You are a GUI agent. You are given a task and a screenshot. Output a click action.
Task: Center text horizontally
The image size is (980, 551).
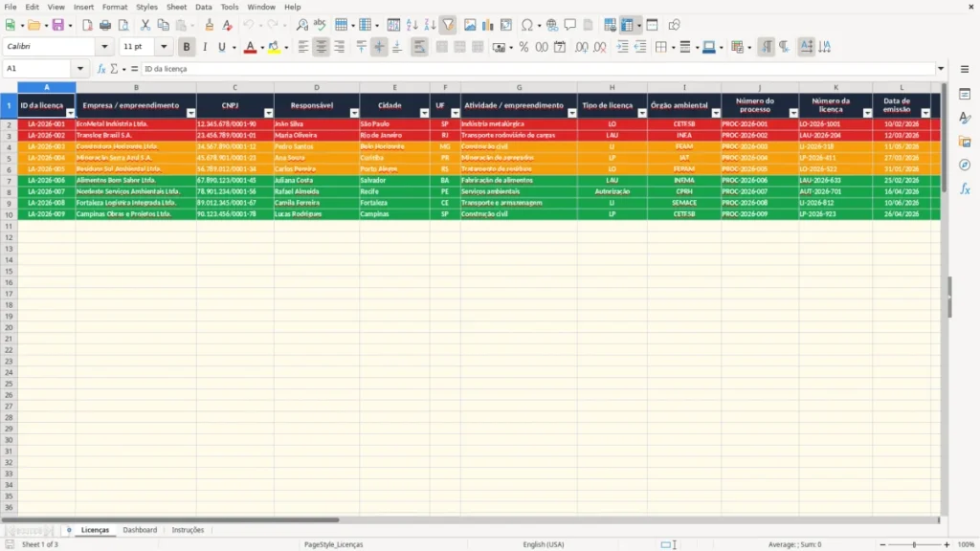click(322, 47)
